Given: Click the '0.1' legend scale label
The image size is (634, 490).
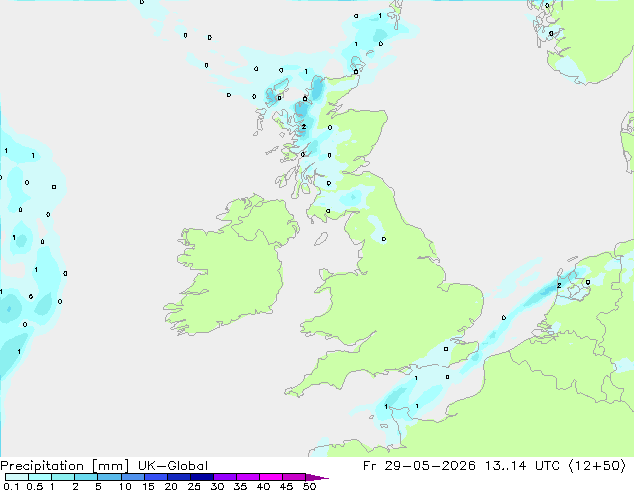Looking at the screenshot, I should (x=11, y=486).
